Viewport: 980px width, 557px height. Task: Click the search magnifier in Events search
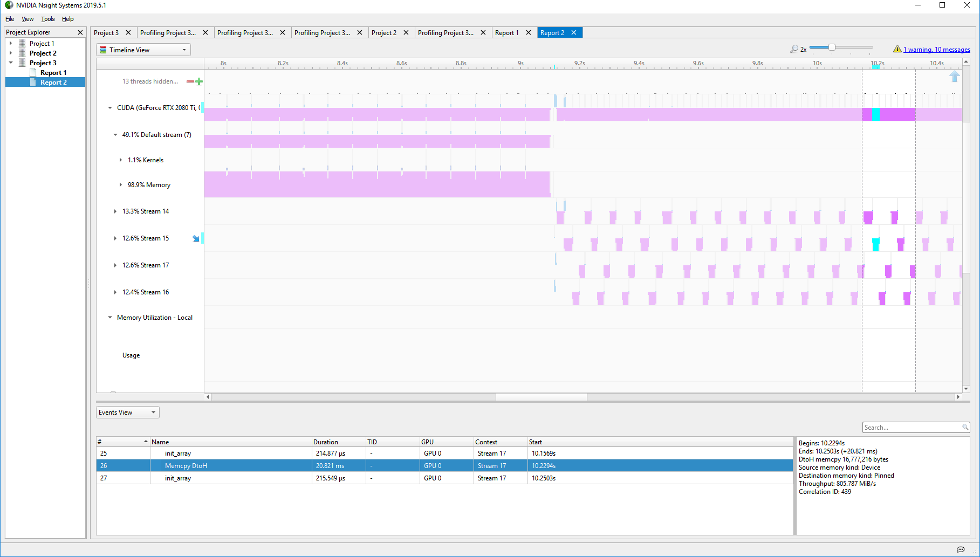pos(965,428)
